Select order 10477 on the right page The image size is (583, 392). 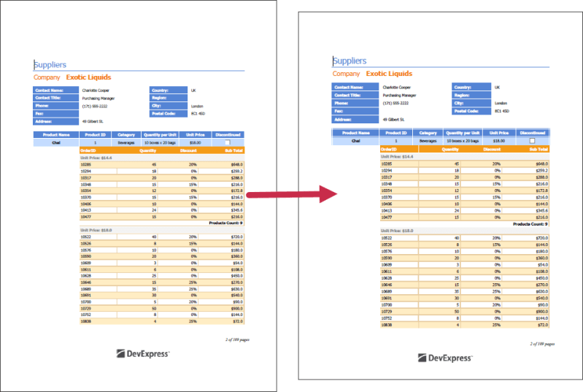click(x=387, y=218)
